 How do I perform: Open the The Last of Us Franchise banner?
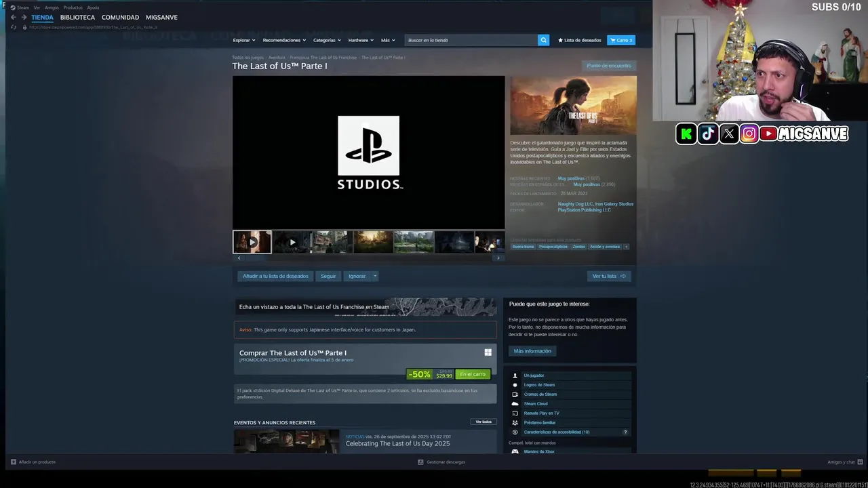(x=366, y=307)
